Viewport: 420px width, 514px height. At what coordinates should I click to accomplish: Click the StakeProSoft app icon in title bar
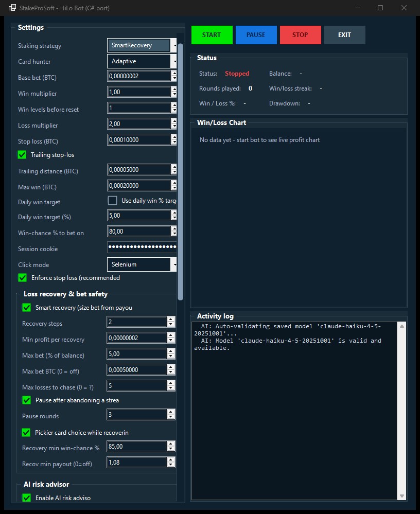click(x=12, y=8)
